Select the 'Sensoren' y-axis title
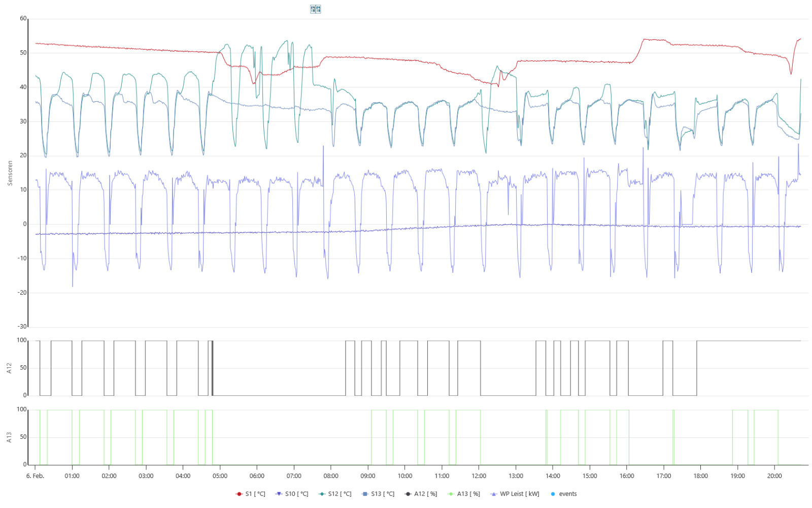Viewport: 812px width, 508px height. pyautogui.click(x=10, y=173)
